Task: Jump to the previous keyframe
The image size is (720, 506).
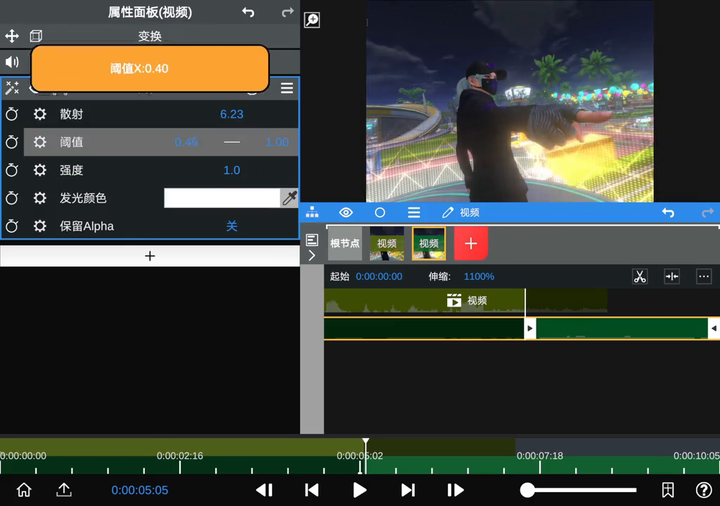Action: coord(312,490)
